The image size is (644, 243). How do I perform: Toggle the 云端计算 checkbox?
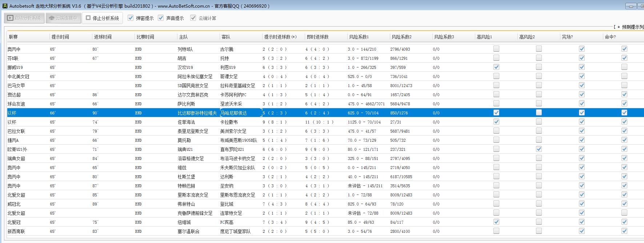tap(193, 18)
